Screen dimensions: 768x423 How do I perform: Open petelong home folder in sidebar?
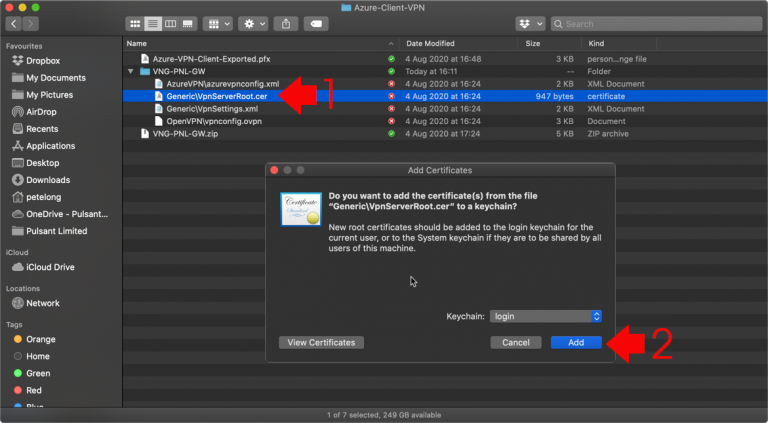pos(36,197)
